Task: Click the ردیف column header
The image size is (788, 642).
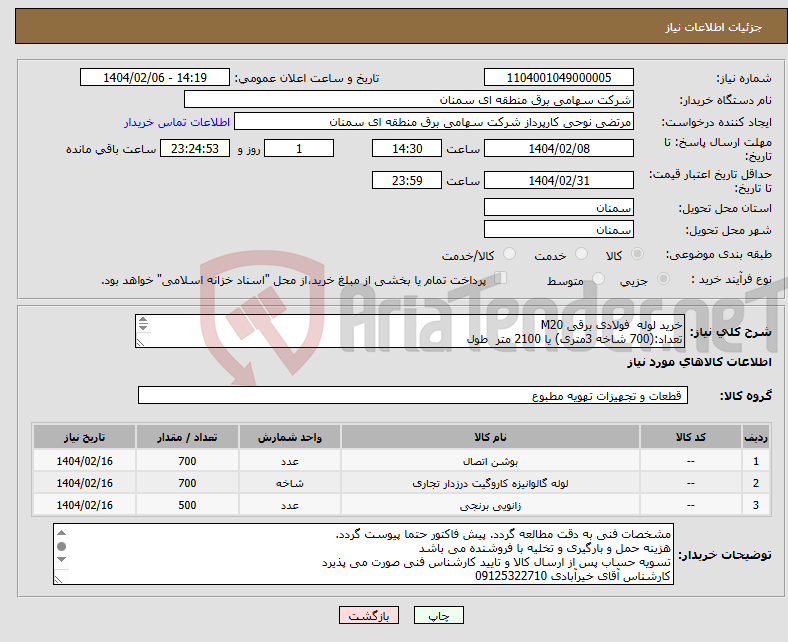Action: pos(756,437)
